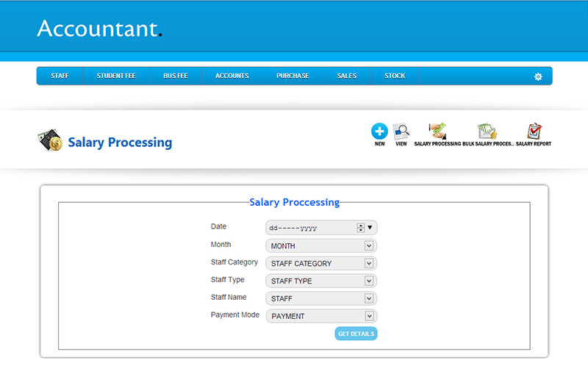Click into the Date input field

click(x=309, y=228)
